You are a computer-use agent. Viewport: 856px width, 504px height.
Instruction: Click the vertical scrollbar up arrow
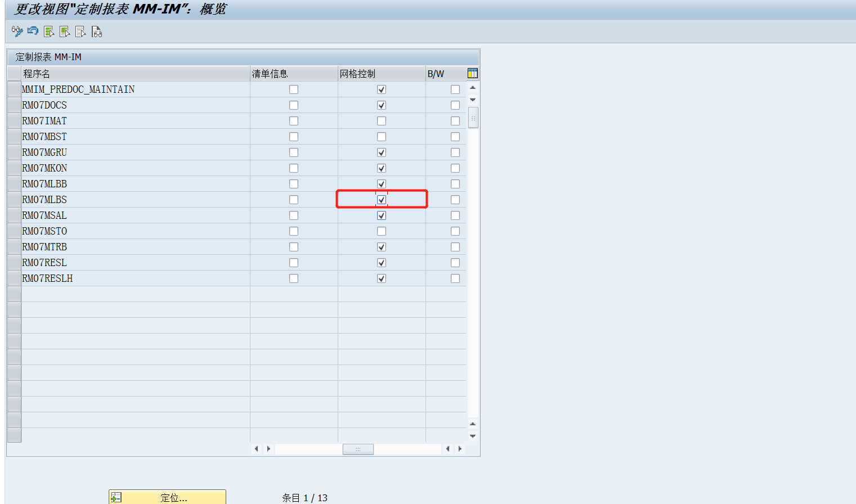click(473, 88)
